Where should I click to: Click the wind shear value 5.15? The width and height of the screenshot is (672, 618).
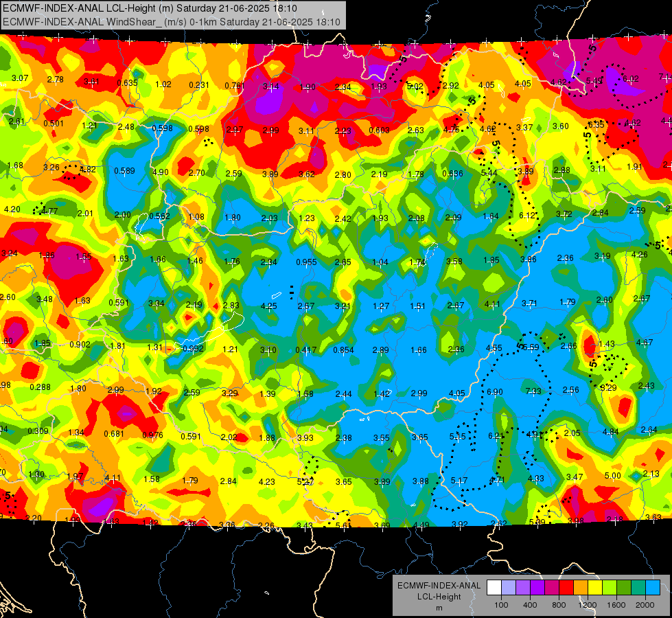(457, 436)
